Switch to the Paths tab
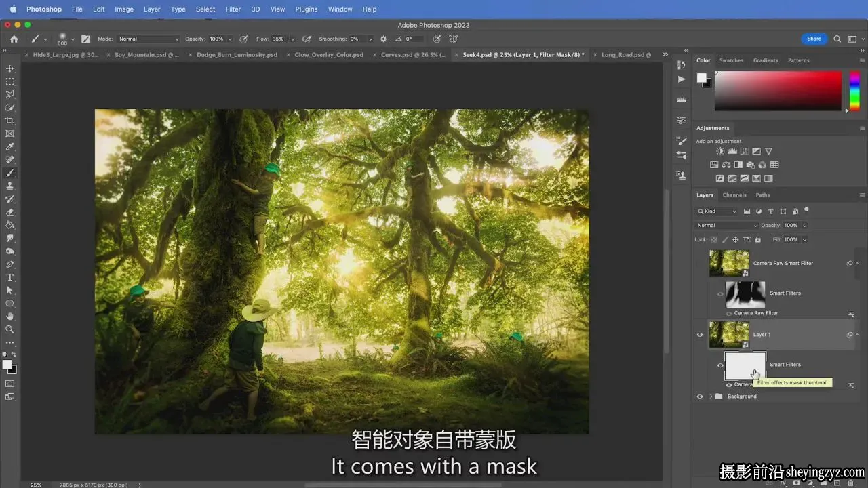 [763, 195]
